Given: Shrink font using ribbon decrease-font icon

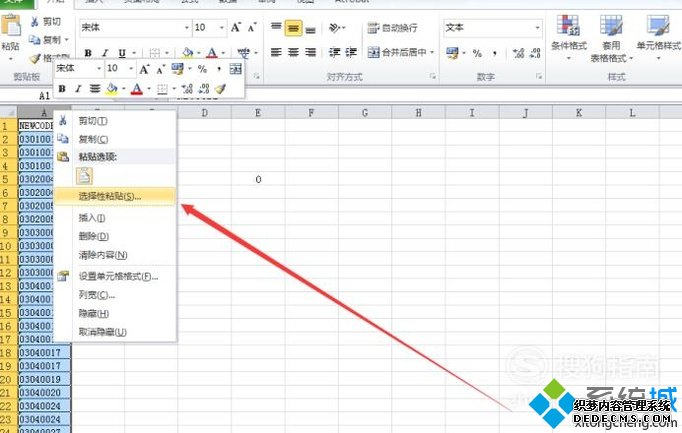Looking at the screenshot, I should pyautogui.click(x=252, y=28).
